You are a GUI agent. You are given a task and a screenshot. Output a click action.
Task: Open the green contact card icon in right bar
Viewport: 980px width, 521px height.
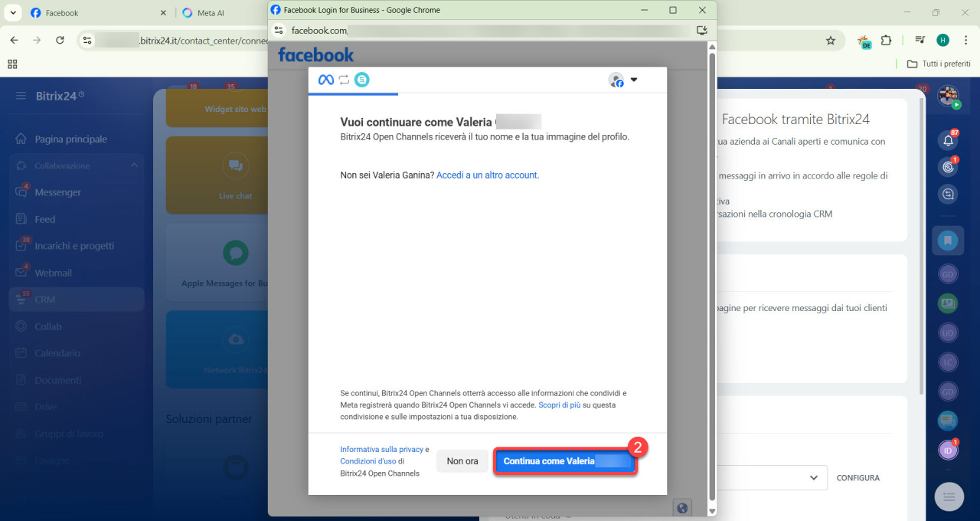(x=948, y=303)
